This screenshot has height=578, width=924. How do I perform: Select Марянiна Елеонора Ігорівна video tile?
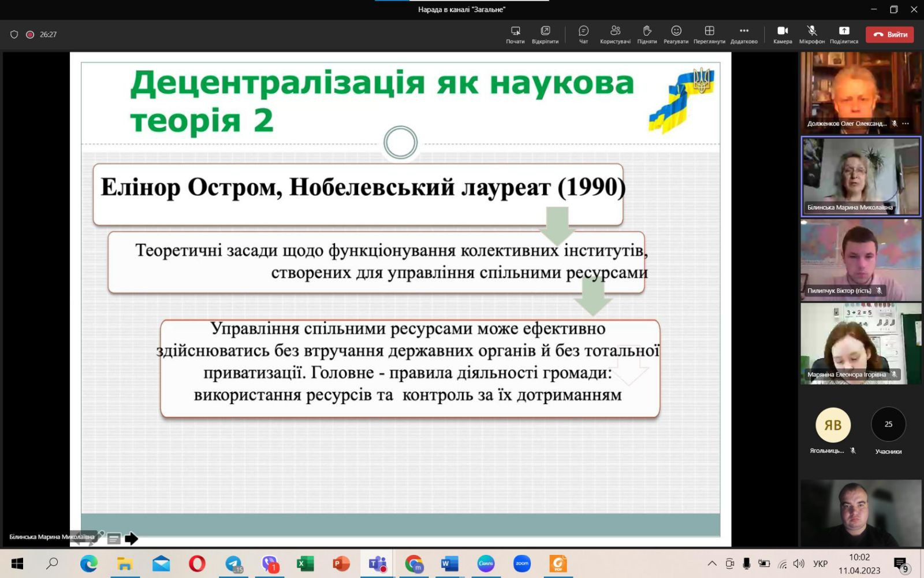[860, 344]
